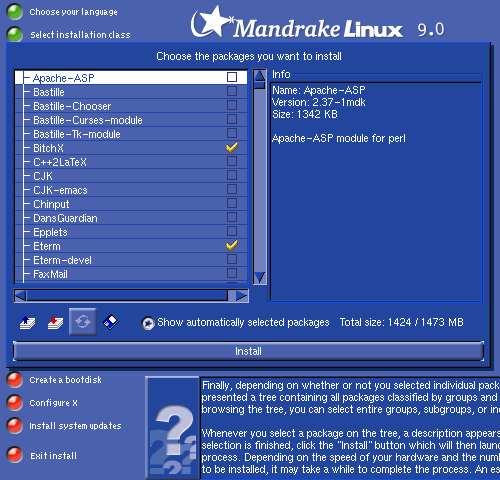Click the red Create a bootdisk step indicator

(x=15, y=380)
